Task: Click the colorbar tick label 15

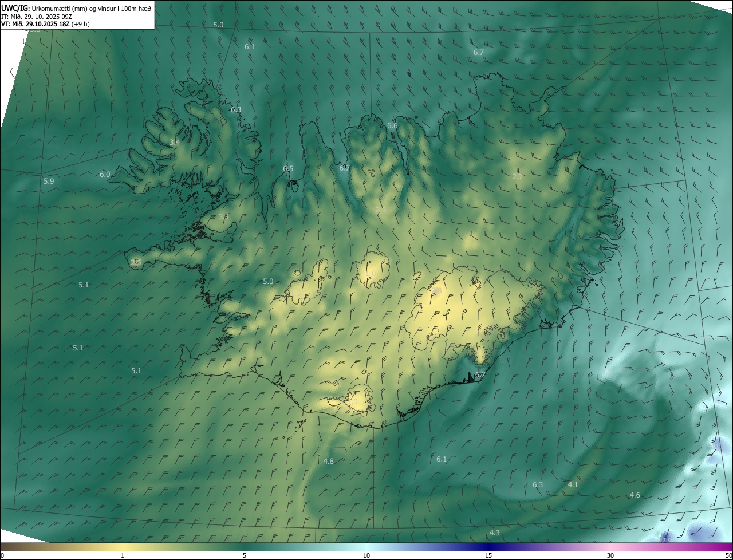Action: point(488,555)
